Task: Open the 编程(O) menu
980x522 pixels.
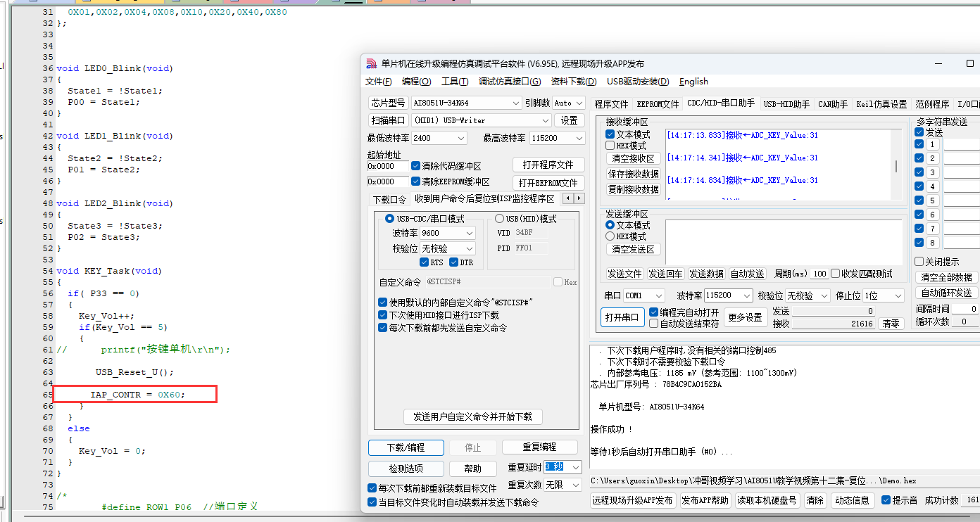Action: (416, 82)
